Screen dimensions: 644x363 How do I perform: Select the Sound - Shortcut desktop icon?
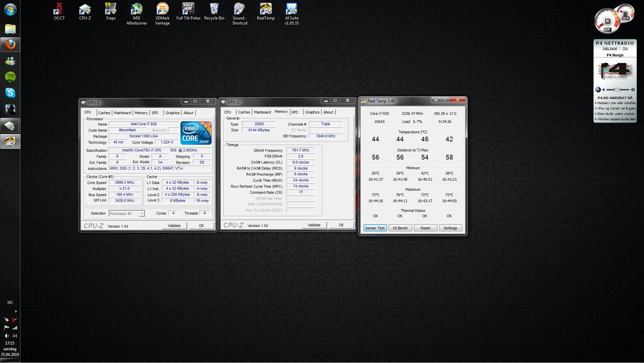click(240, 14)
